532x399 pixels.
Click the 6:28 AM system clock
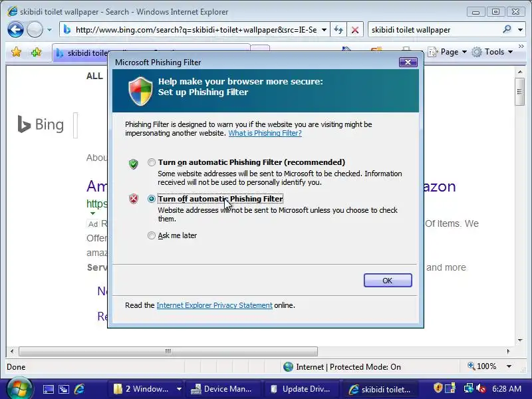506,389
